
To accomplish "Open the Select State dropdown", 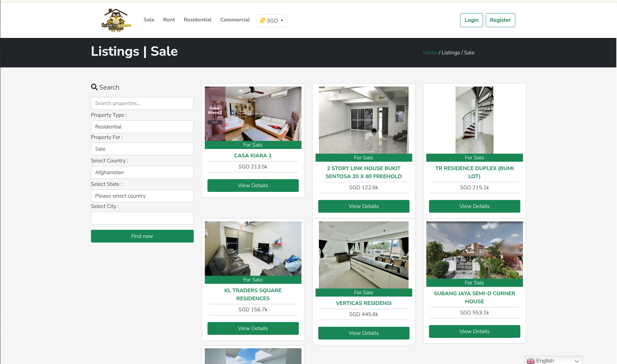I will coord(142,196).
